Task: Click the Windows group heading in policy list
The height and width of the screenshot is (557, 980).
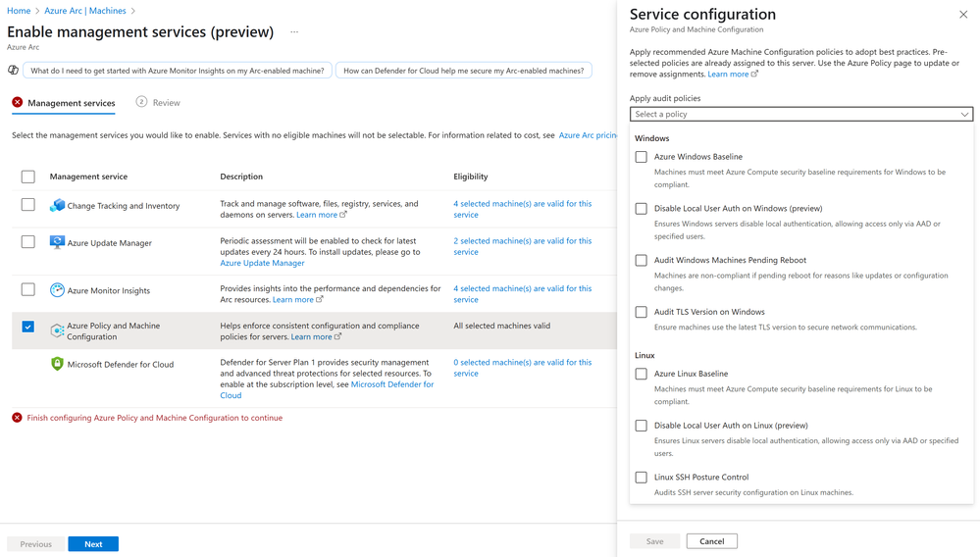Action: pyautogui.click(x=652, y=138)
